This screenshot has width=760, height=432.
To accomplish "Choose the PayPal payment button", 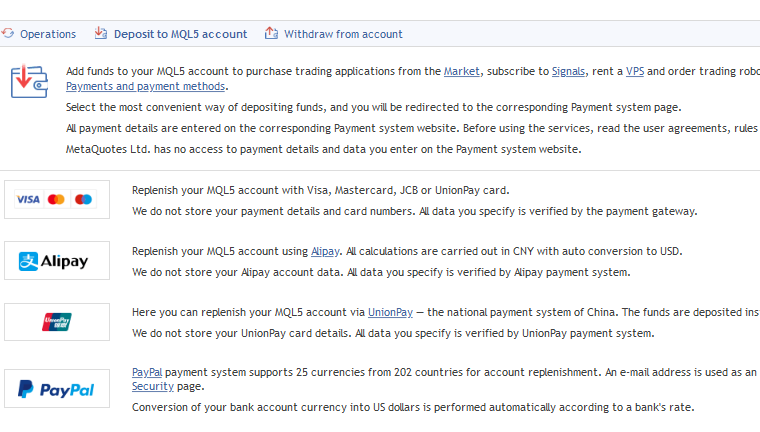I will point(57,388).
